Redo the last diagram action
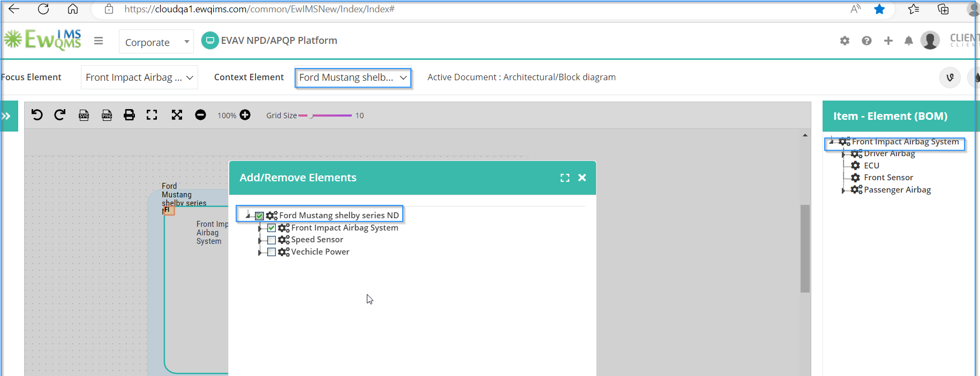The image size is (980, 376). coord(60,115)
